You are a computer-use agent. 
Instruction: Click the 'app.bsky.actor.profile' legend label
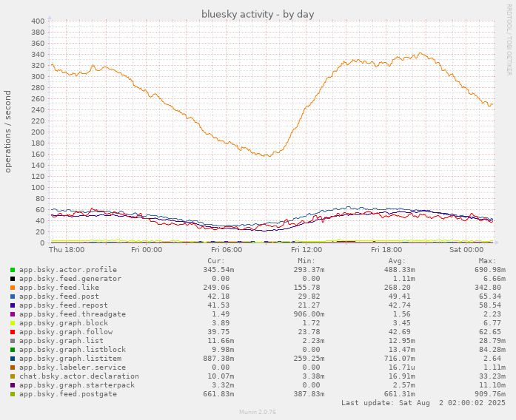click(68, 270)
